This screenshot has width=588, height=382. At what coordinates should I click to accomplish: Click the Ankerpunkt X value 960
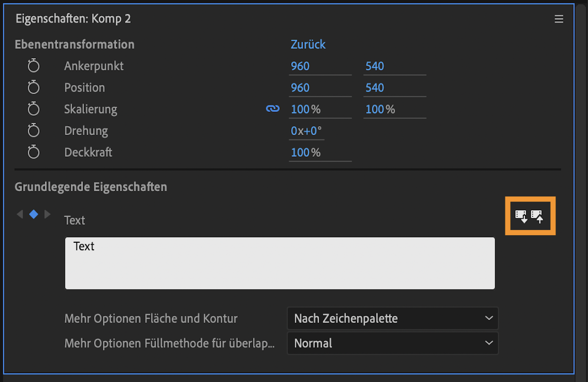coord(300,66)
